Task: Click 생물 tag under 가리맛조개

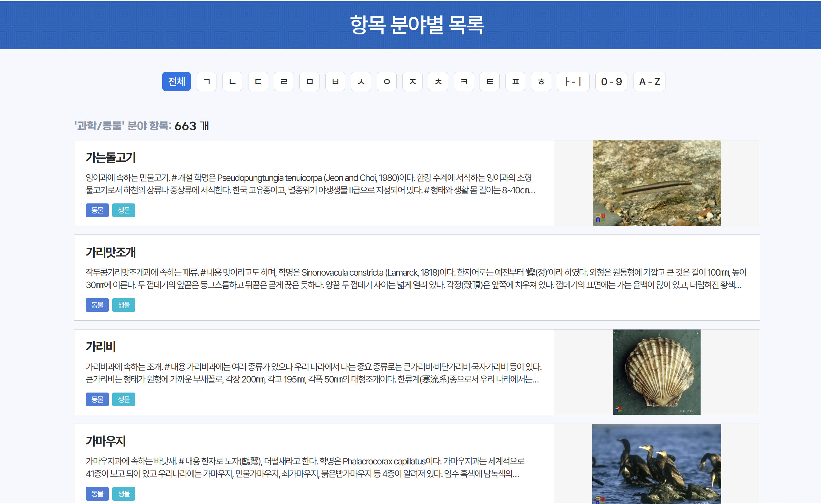Action: pos(124,305)
